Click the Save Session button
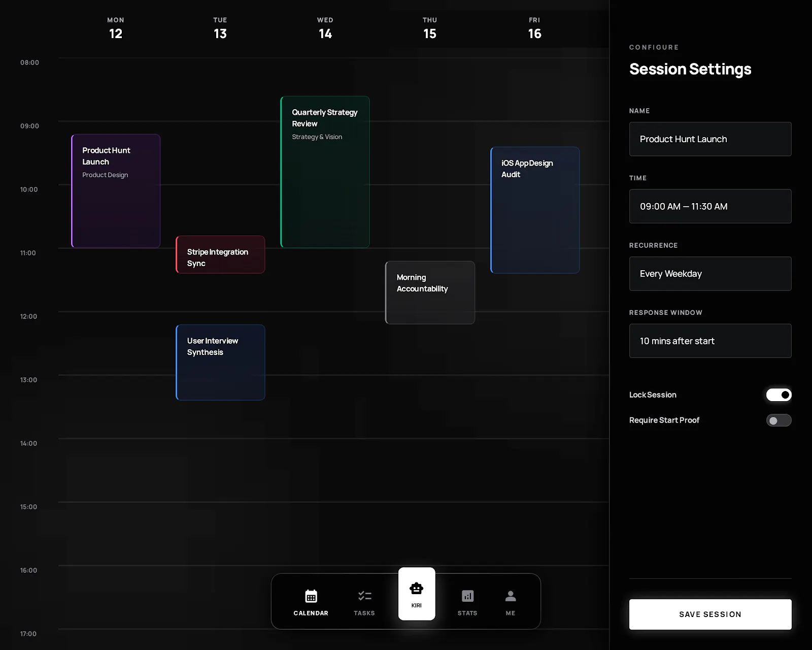The height and width of the screenshot is (650, 812). (710, 614)
